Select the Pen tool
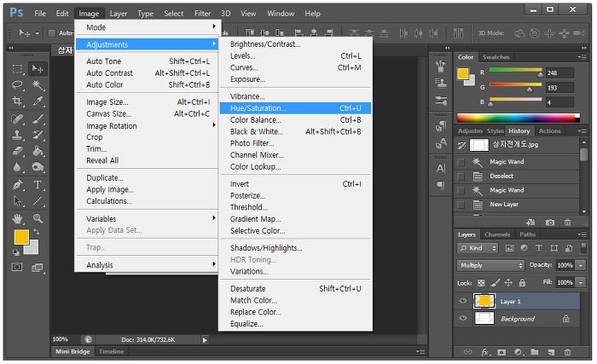This screenshot has width=597, height=364. pyautogui.click(x=17, y=185)
